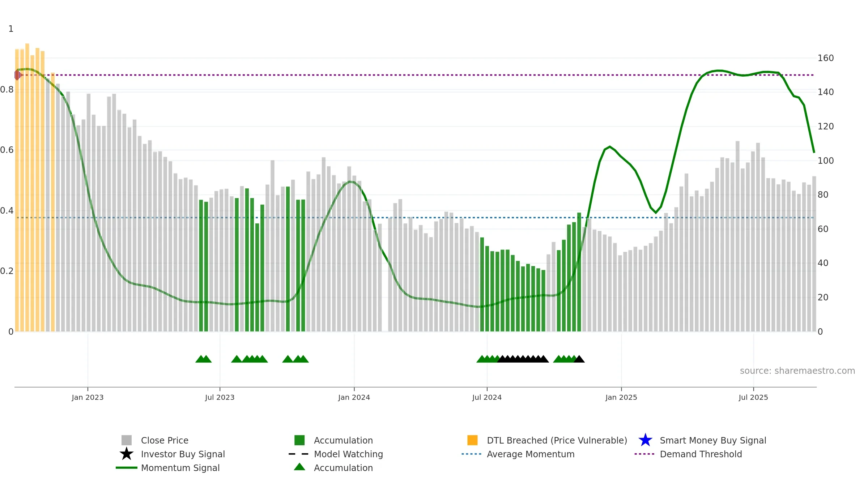Click the green Accumulation triangle legend icon
868x488 pixels.
click(x=299, y=467)
